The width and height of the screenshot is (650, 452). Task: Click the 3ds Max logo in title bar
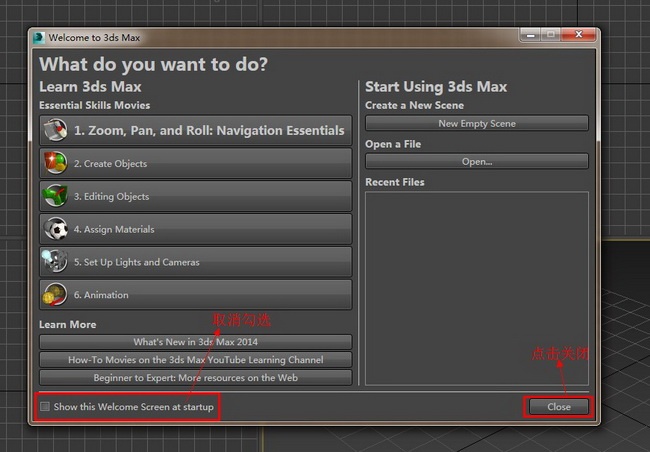click(x=39, y=38)
